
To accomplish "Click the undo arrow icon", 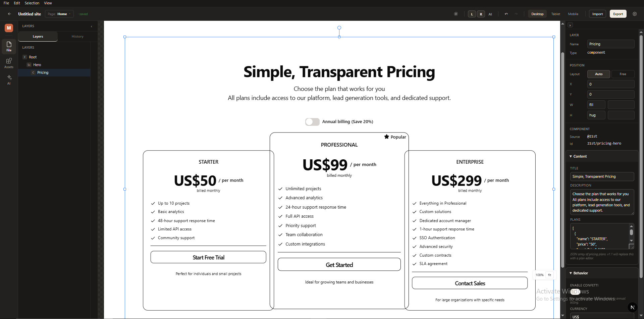I will coord(506,14).
